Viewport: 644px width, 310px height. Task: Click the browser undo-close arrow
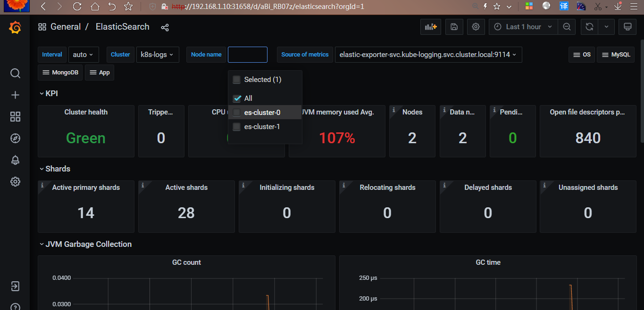point(112,7)
